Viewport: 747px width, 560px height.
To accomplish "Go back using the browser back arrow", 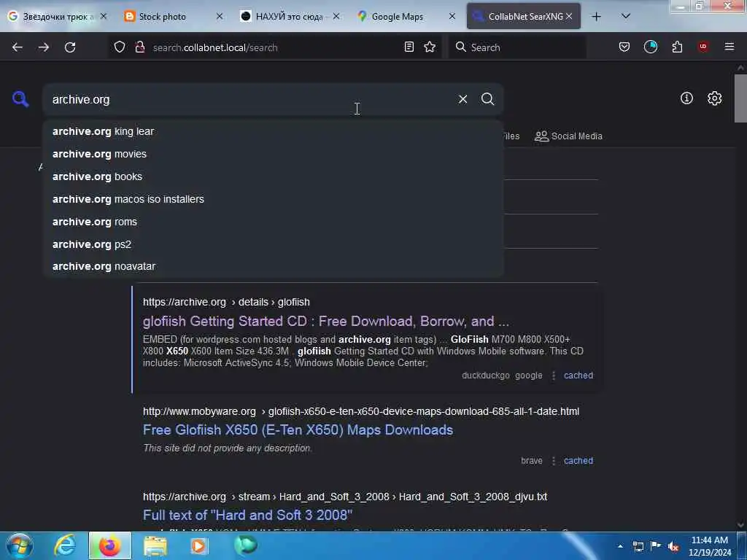I will (18, 47).
